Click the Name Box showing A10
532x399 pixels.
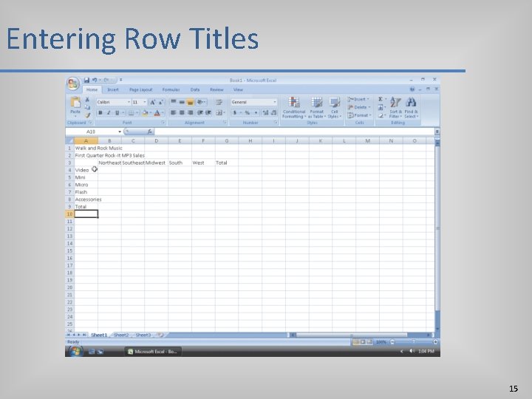click(91, 132)
